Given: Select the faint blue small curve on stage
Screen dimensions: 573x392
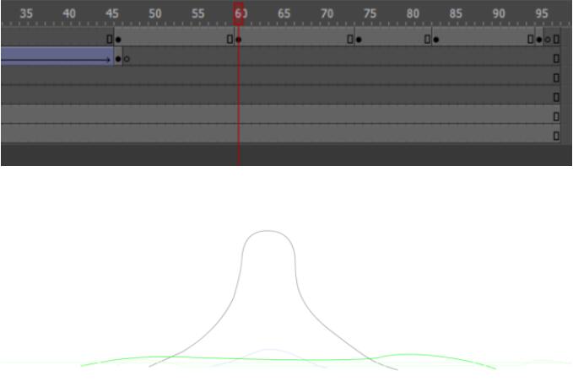Looking at the screenshot, I should [269, 350].
